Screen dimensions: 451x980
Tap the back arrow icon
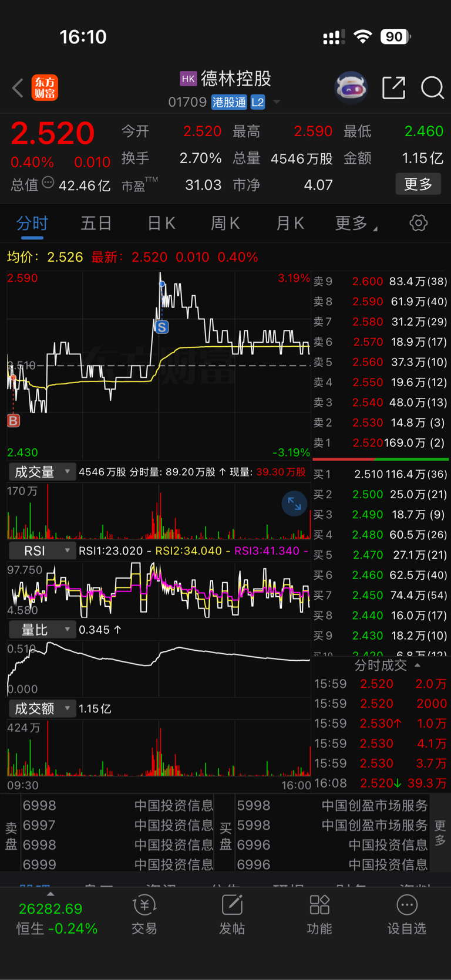[18, 89]
